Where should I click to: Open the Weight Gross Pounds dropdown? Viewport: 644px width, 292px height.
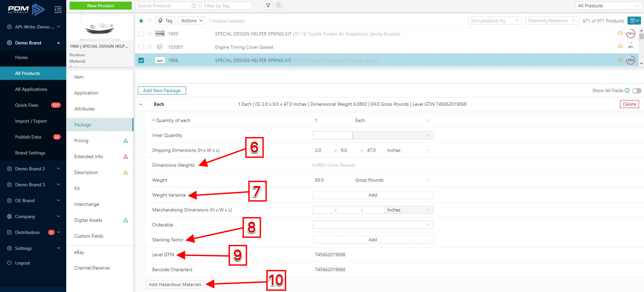click(393, 180)
